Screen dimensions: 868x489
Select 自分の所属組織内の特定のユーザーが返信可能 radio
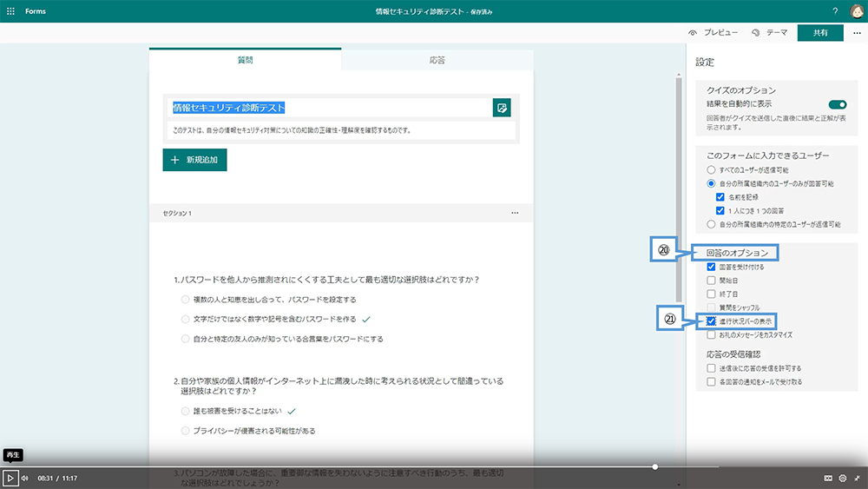point(711,224)
